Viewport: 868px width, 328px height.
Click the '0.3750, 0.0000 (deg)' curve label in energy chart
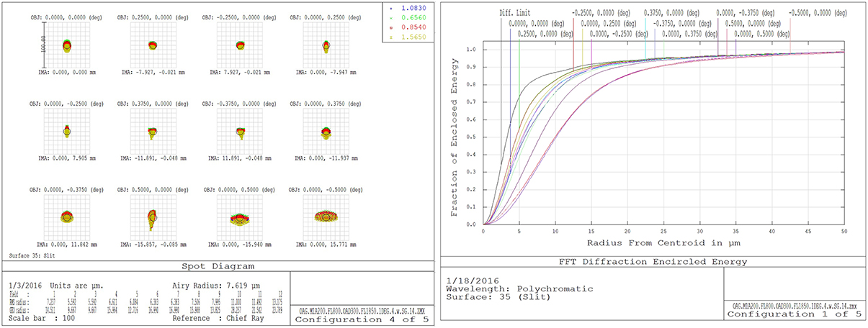point(671,12)
